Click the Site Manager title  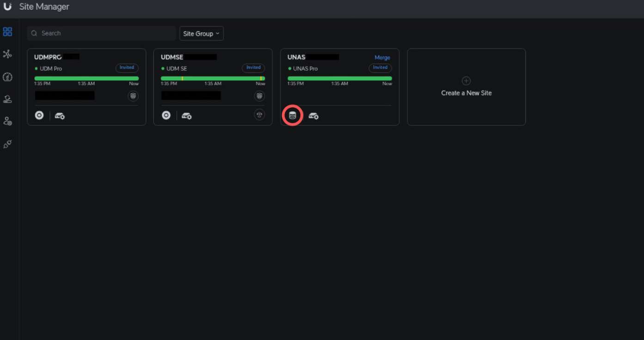point(44,7)
